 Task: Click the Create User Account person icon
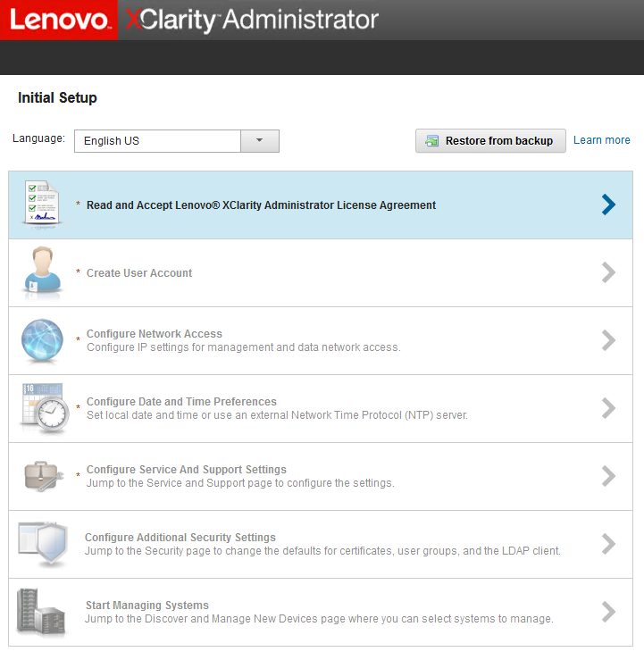coord(42,272)
